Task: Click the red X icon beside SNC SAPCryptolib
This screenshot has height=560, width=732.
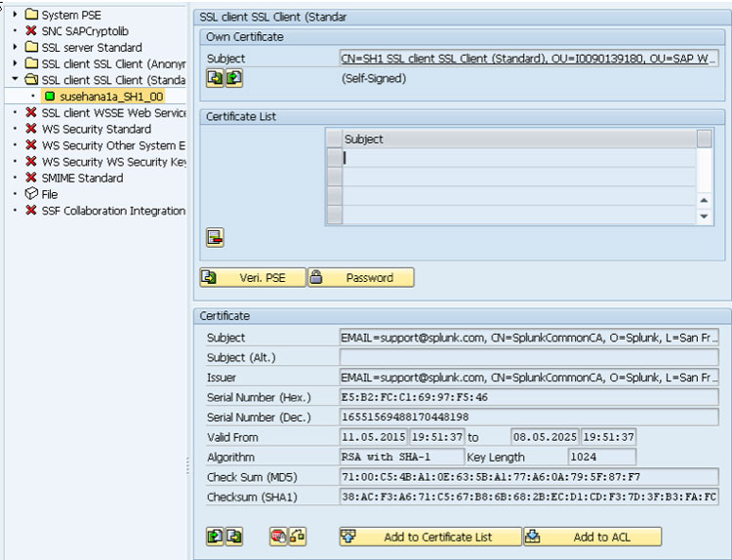Action: click(x=31, y=31)
